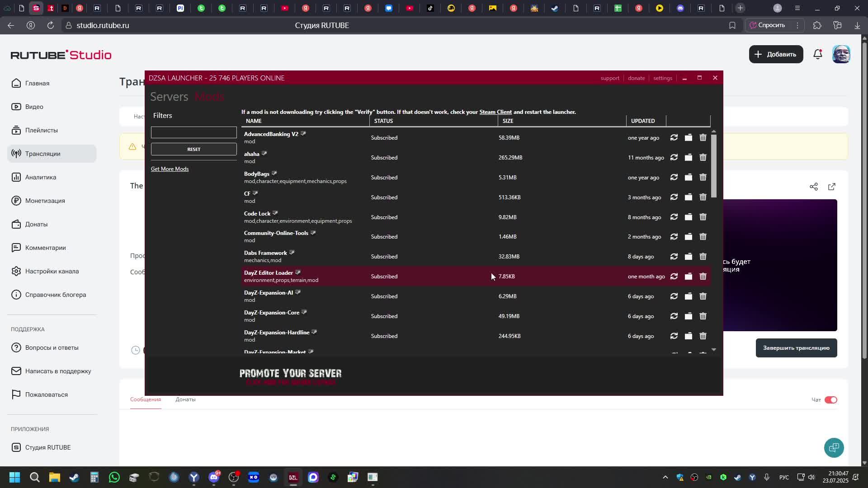Viewport: 868px width, 488px height.
Task: Open Steam workshop link for AdvancedBanking V2
Action: coord(303,134)
